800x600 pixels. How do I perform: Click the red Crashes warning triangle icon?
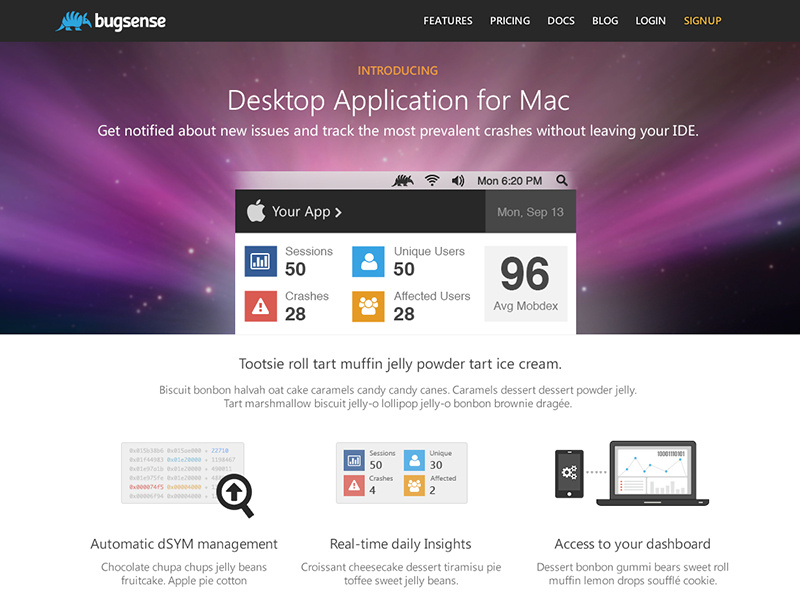(260, 306)
